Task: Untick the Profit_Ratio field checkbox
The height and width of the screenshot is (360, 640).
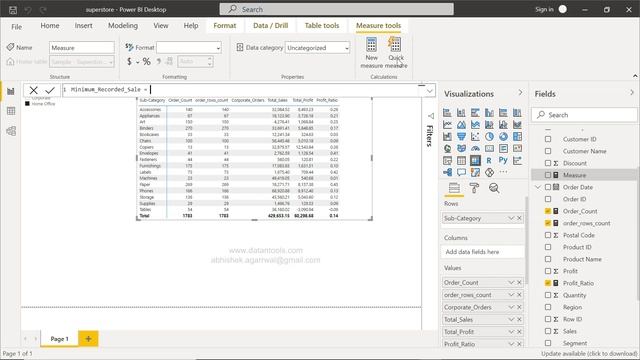Action: click(548, 283)
